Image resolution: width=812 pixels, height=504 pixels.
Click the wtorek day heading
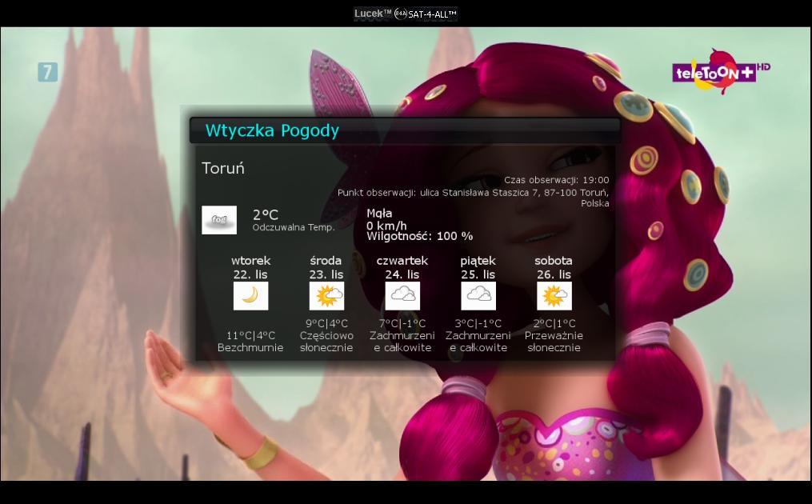[x=250, y=261]
